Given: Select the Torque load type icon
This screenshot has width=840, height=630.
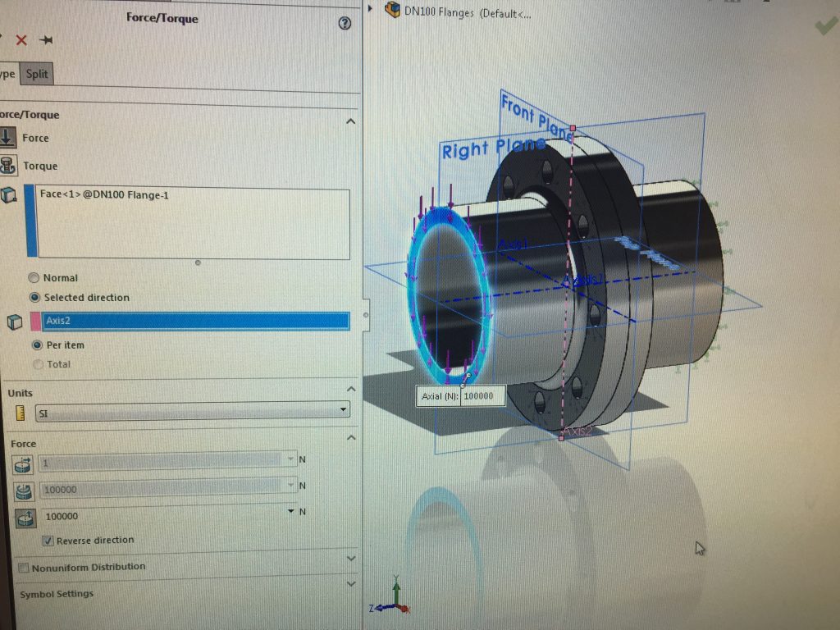Looking at the screenshot, I should point(9,166).
